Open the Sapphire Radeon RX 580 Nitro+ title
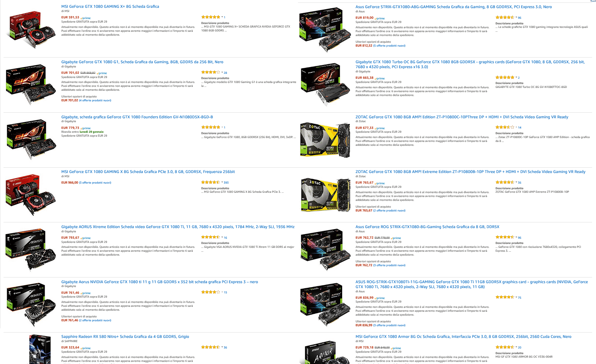Image resolution: width=596 pixels, height=364 pixels. tap(125, 336)
